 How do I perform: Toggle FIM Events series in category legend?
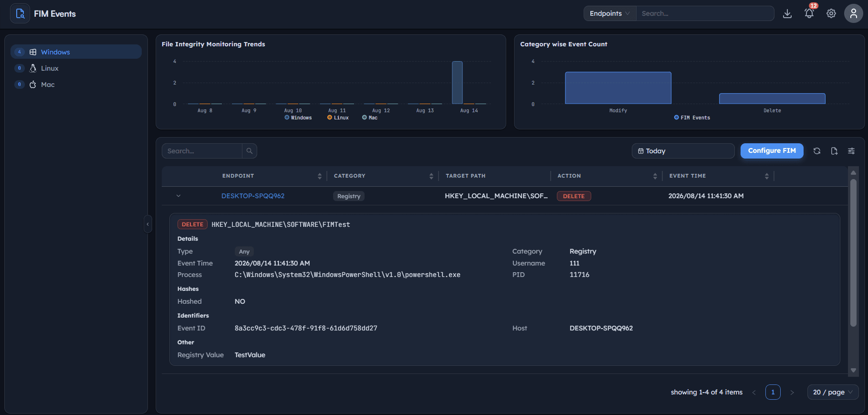coord(692,117)
